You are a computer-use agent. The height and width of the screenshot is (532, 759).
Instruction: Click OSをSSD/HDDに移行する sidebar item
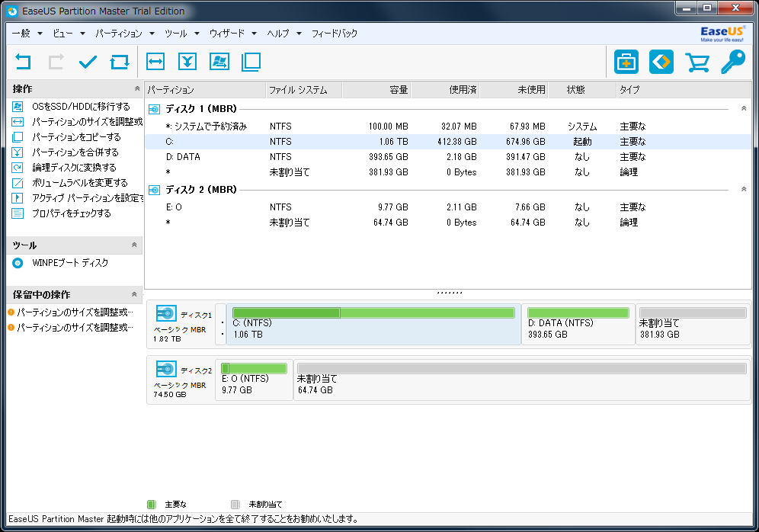(81, 107)
